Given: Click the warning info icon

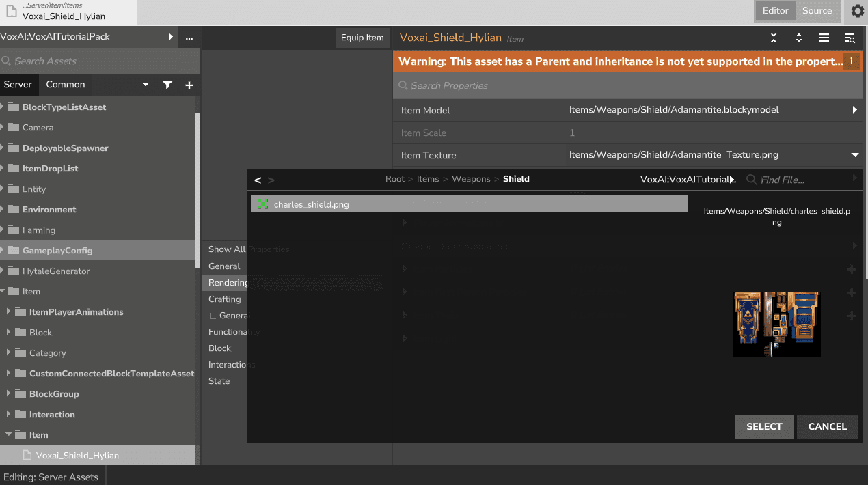Looking at the screenshot, I should [852, 61].
